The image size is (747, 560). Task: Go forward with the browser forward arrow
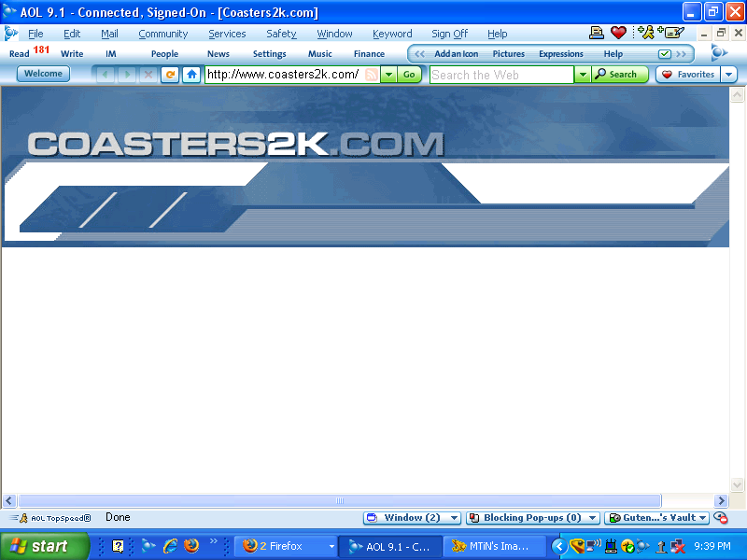(127, 75)
